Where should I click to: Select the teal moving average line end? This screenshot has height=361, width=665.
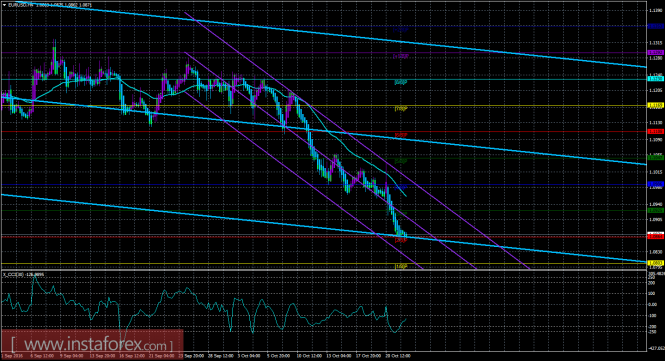point(405,196)
